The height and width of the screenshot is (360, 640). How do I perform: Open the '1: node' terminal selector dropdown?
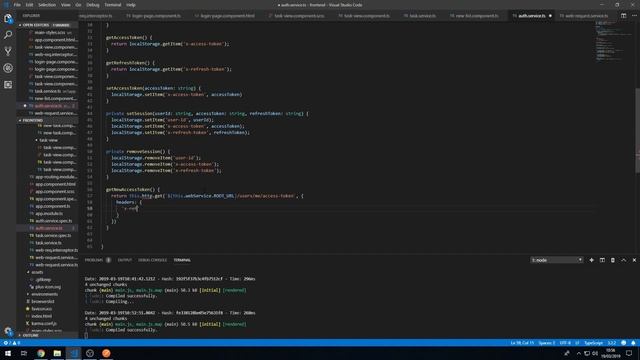click(556, 260)
